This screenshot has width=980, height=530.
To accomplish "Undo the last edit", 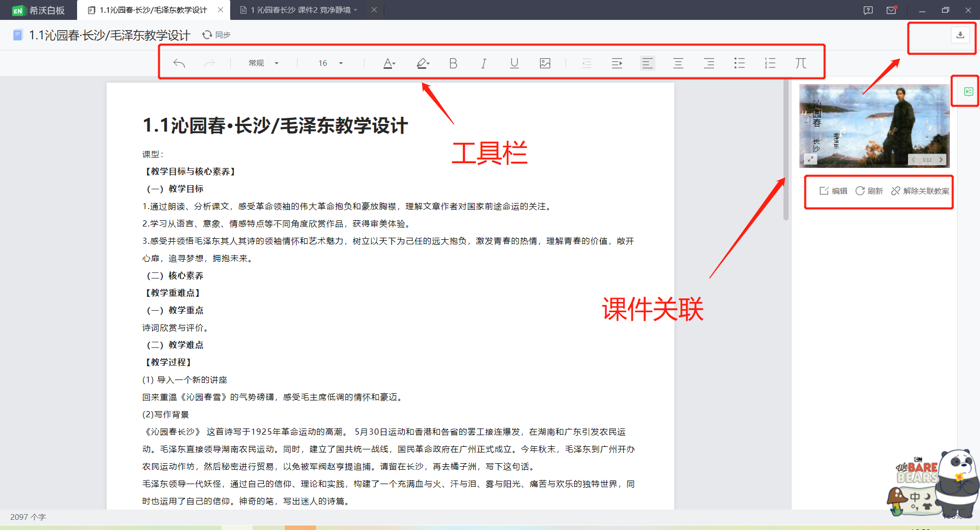I will pos(179,63).
